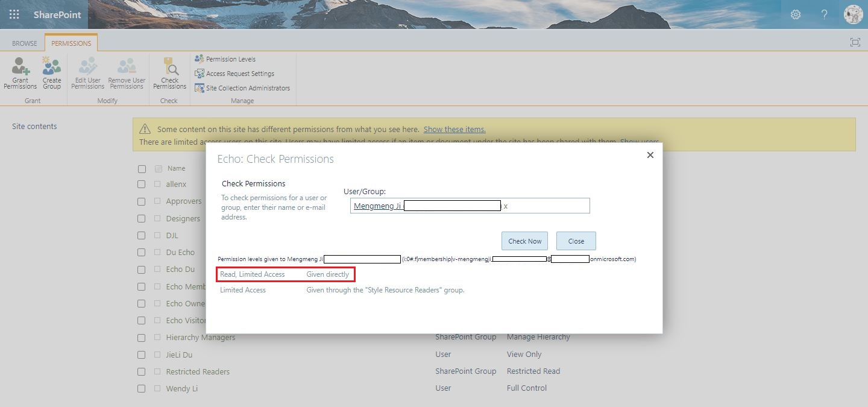Select the PERMISSIONS ribbon tab
Image resolution: width=868 pixels, height=407 pixels.
(71, 43)
